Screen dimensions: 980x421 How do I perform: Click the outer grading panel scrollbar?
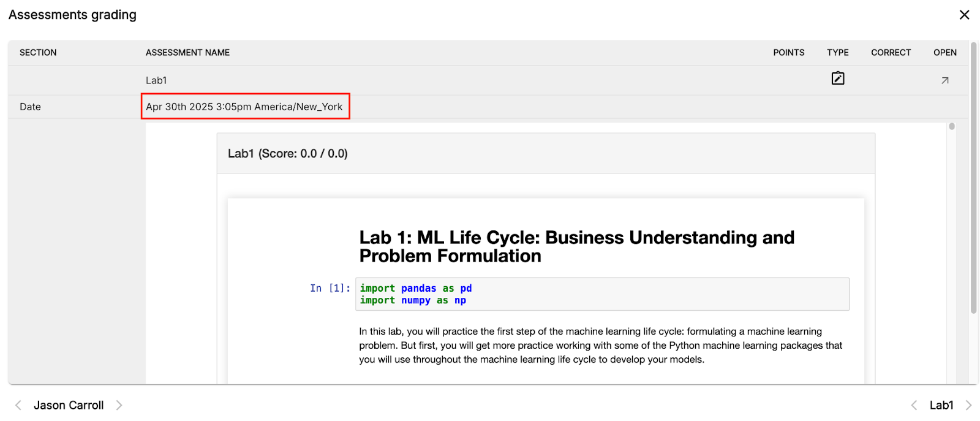tap(973, 178)
